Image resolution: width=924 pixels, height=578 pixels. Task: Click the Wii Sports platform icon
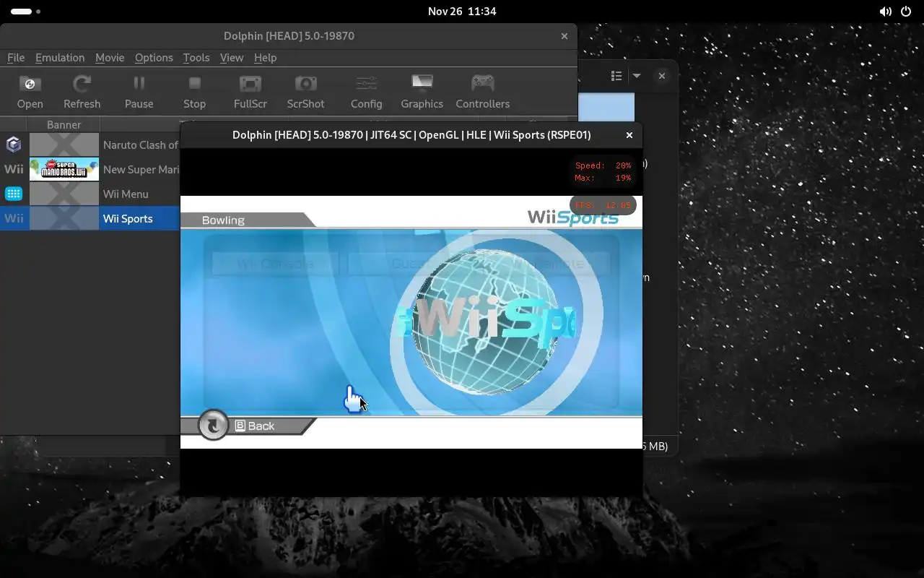14,218
